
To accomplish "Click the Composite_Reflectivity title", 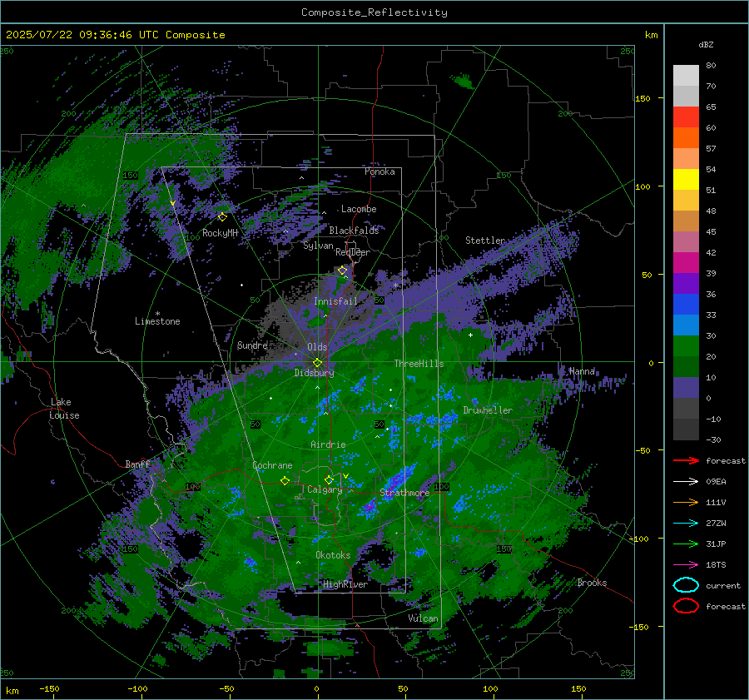I will click(x=374, y=12).
